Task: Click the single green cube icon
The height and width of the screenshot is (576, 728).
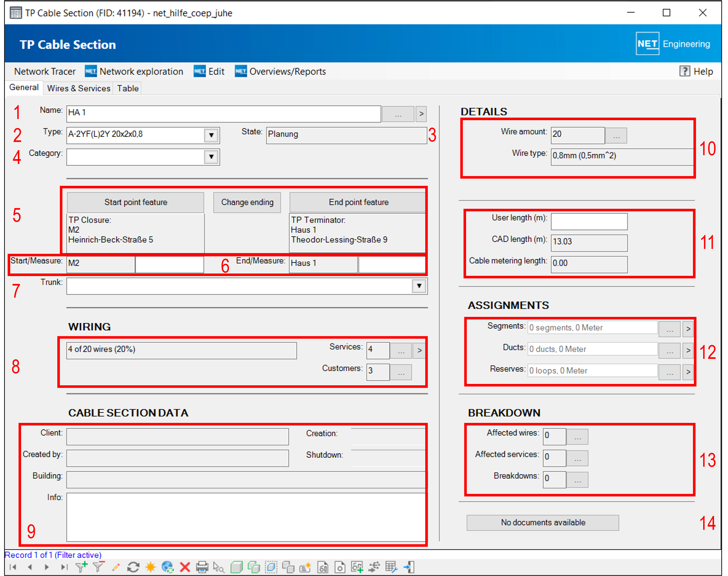Action: coord(236,567)
